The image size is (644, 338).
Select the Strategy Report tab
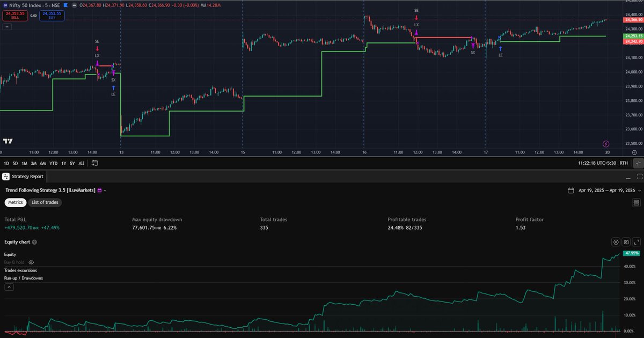click(24, 176)
